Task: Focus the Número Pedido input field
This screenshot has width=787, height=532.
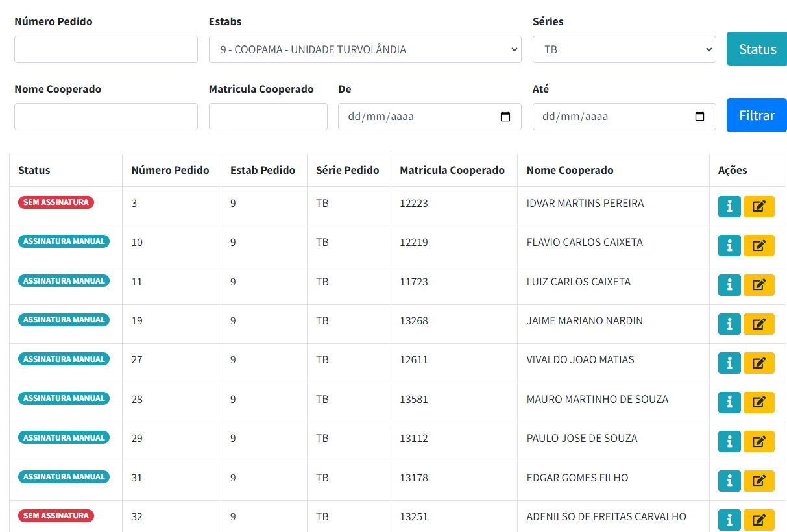Action: [x=106, y=49]
